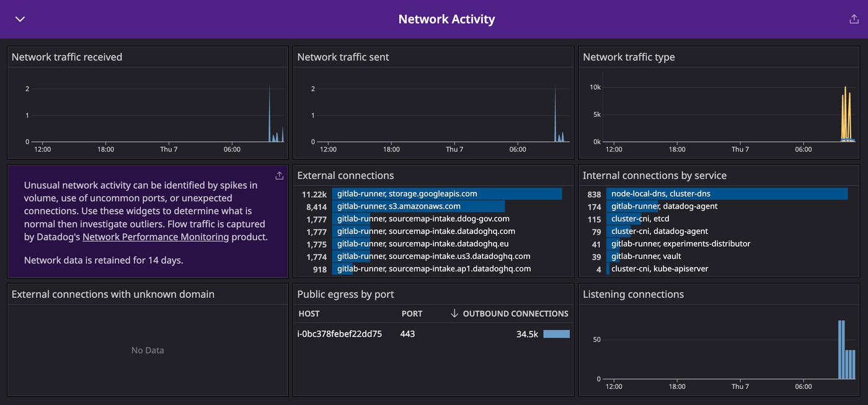The image size is (868, 405).
Task: Open the External connections widget title
Action: click(x=346, y=175)
